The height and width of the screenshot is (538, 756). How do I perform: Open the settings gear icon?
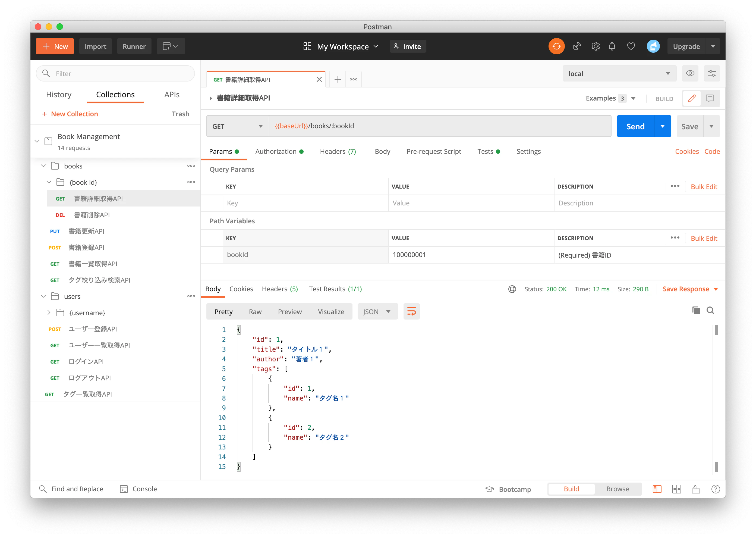[x=595, y=46]
